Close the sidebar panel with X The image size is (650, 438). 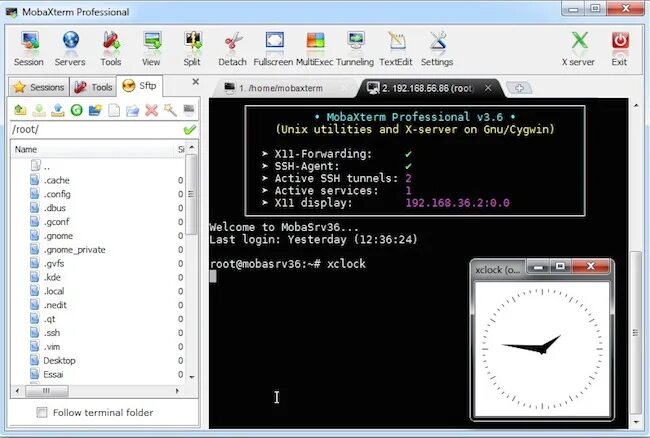point(196,82)
